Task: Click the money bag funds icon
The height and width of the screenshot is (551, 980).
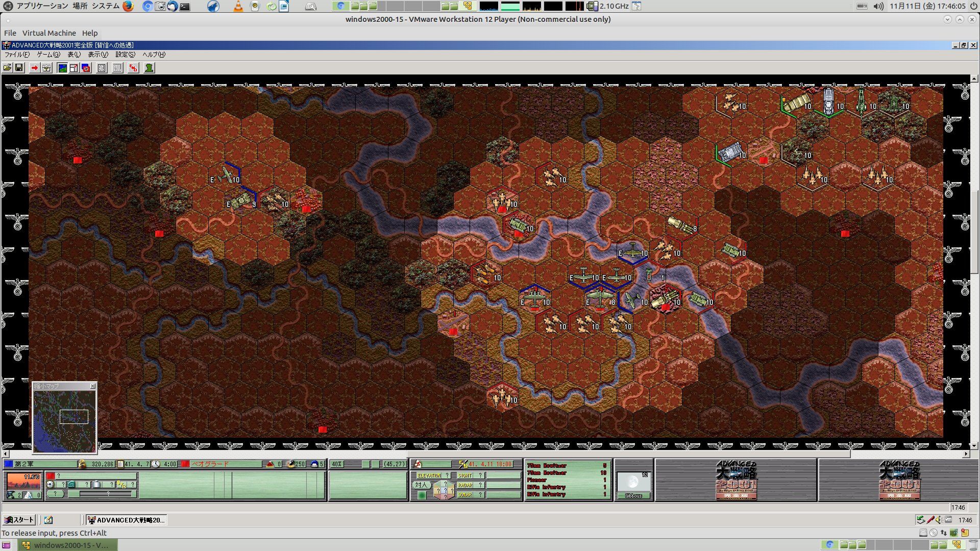Action: (x=82, y=464)
